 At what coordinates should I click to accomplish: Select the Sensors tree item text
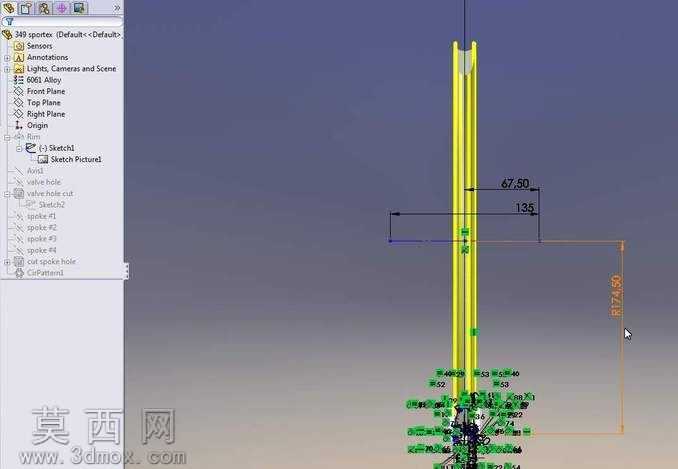pyautogui.click(x=39, y=46)
